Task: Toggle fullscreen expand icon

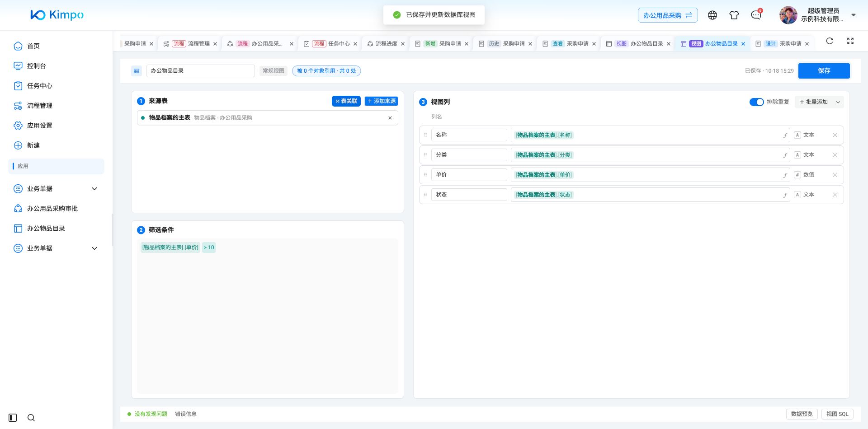Action: (850, 41)
